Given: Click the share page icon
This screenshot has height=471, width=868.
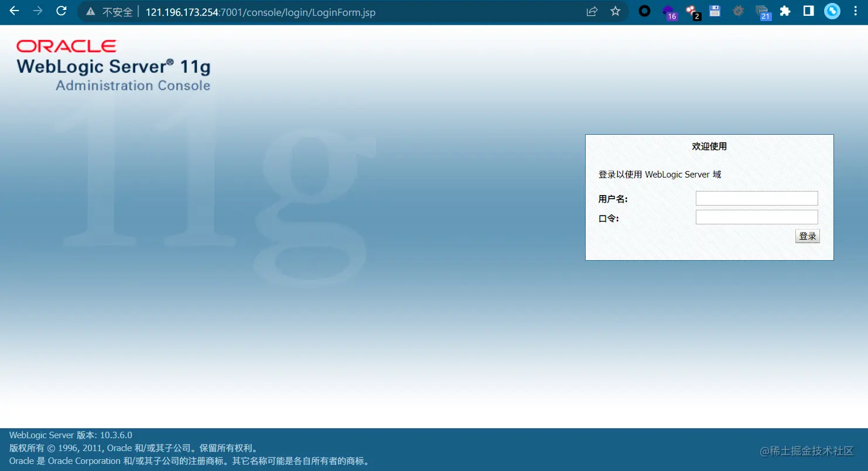Looking at the screenshot, I should coord(592,11).
